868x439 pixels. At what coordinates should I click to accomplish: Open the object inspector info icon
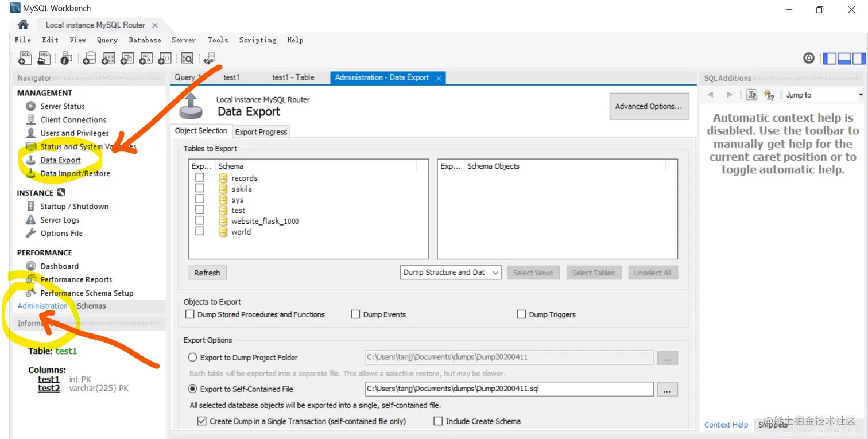point(67,58)
